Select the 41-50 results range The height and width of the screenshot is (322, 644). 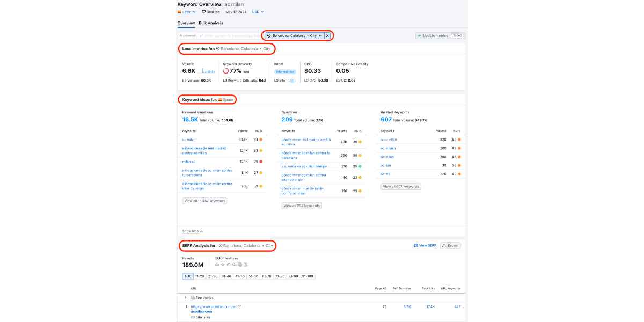coord(240,276)
